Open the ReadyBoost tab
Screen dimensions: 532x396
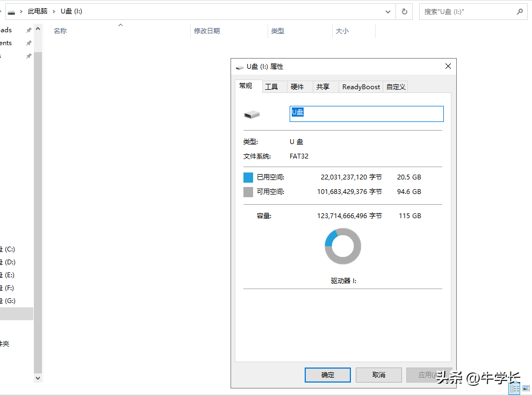pyautogui.click(x=361, y=87)
